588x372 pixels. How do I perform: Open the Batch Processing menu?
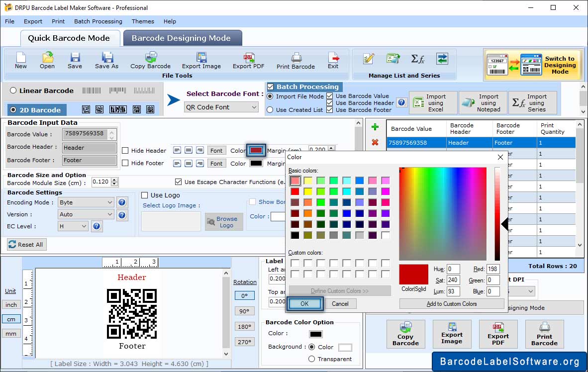[x=98, y=21]
